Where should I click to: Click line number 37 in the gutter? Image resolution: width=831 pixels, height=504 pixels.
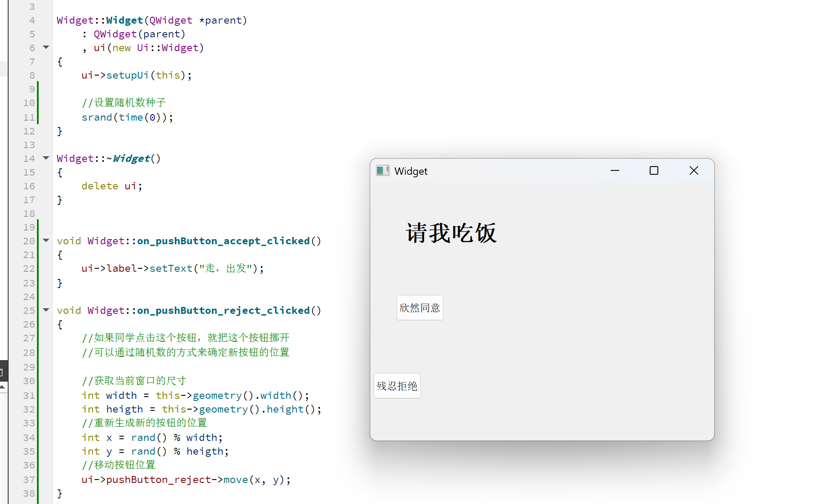pyautogui.click(x=29, y=480)
